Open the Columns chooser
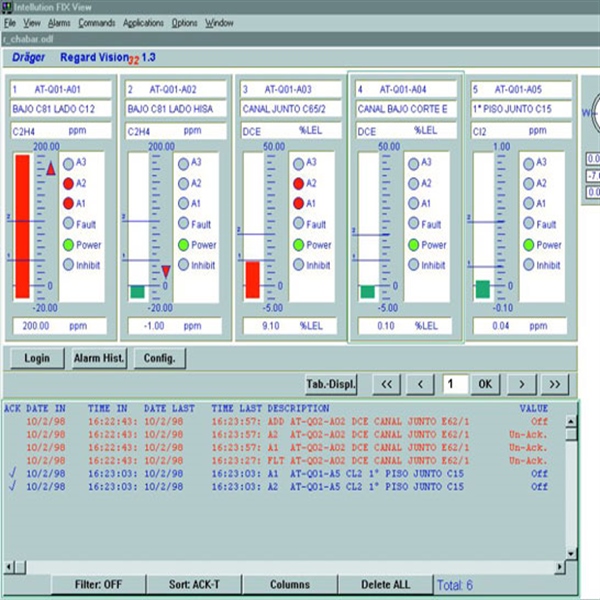 click(290, 585)
